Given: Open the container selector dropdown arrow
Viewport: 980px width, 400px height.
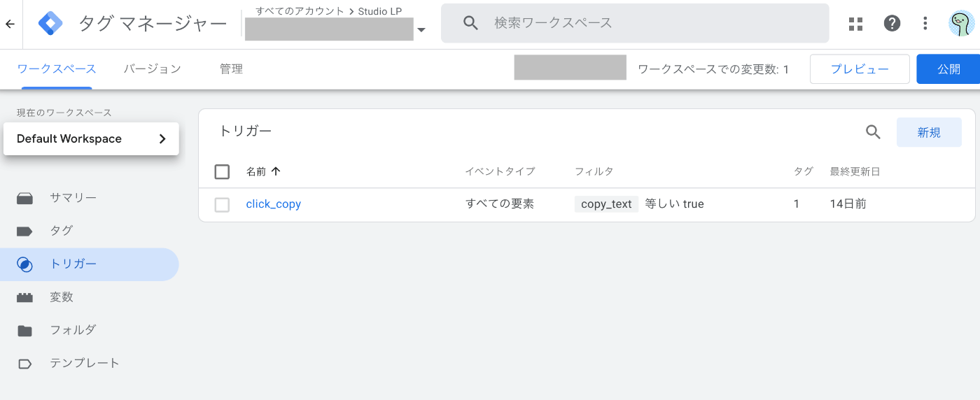Looking at the screenshot, I should click(x=421, y=30).
